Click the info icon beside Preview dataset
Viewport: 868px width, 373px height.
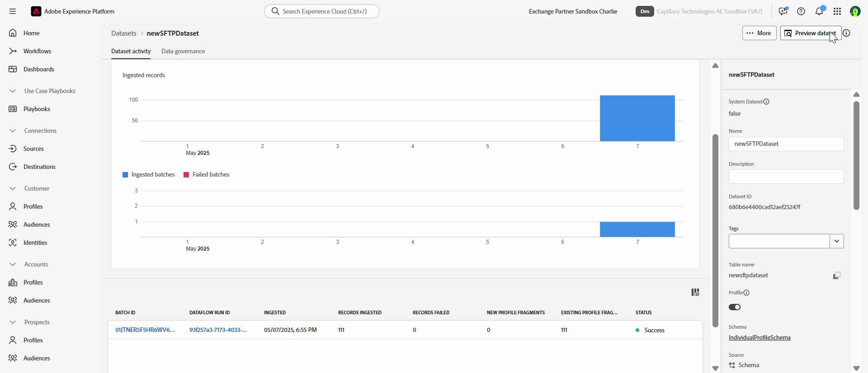[847, 33]
